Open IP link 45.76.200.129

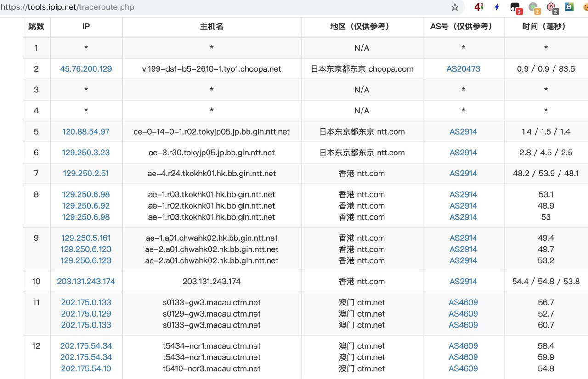coord(86,69)
